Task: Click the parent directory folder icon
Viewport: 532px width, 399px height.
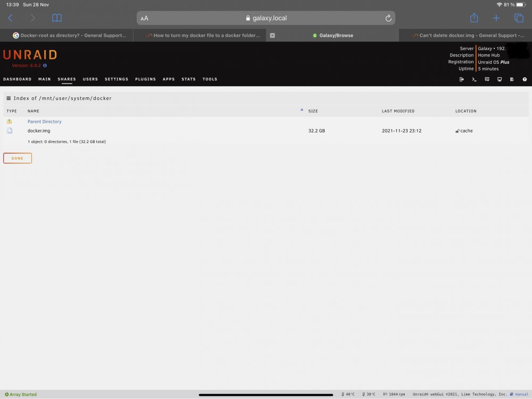Action: [x=9, y=121]
